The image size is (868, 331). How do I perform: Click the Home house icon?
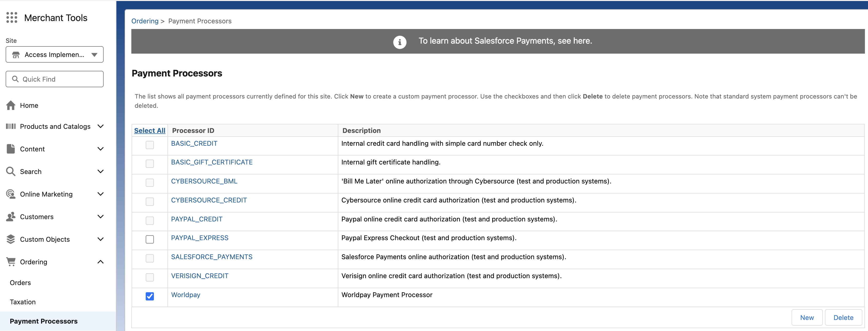click(11, 105)
